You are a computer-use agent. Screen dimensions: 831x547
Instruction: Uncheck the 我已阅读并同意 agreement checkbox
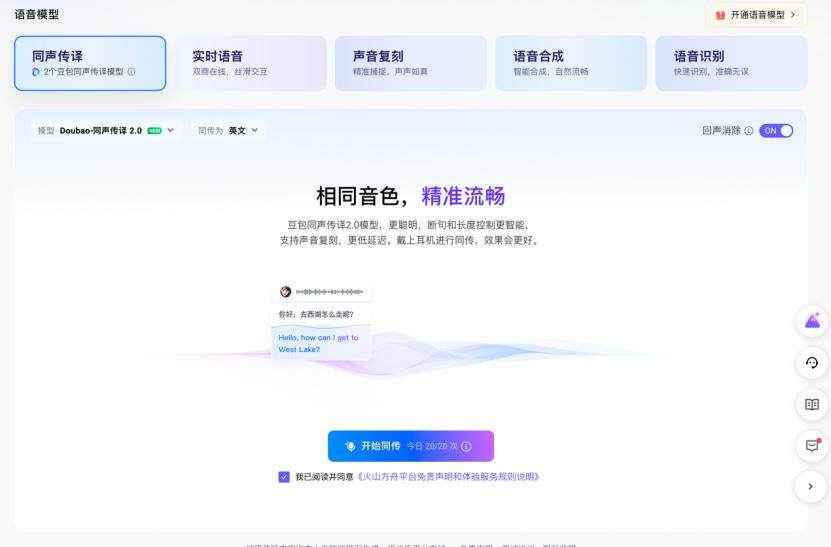284,477
